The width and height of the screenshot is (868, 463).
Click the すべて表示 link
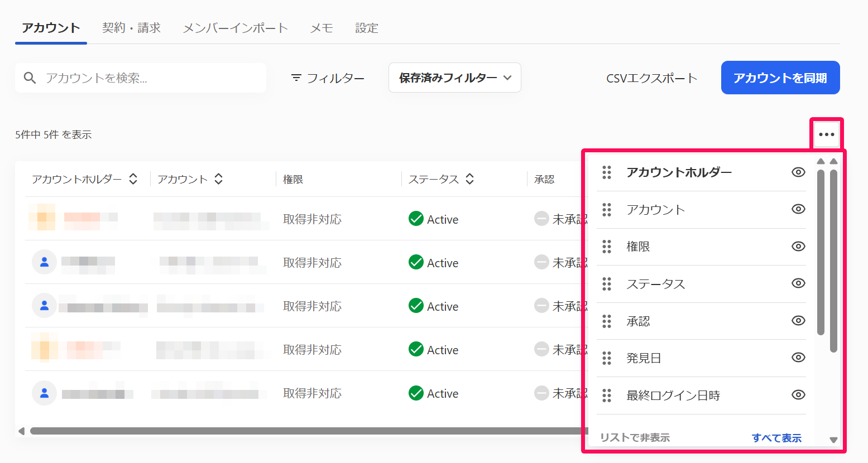776,438
